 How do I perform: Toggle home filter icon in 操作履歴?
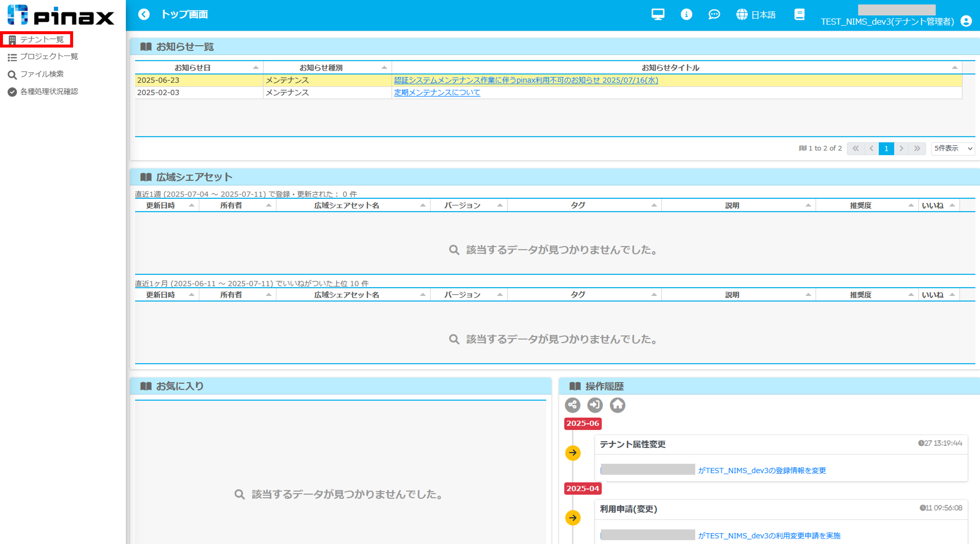(617, 405)
